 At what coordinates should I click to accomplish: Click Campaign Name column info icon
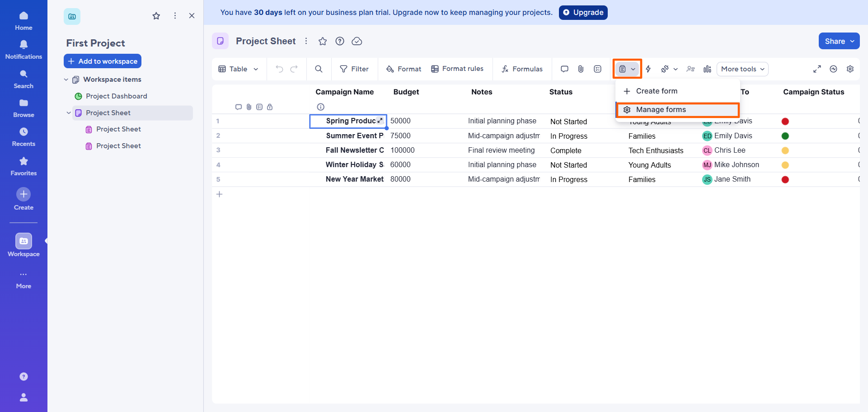click(321, 107)
